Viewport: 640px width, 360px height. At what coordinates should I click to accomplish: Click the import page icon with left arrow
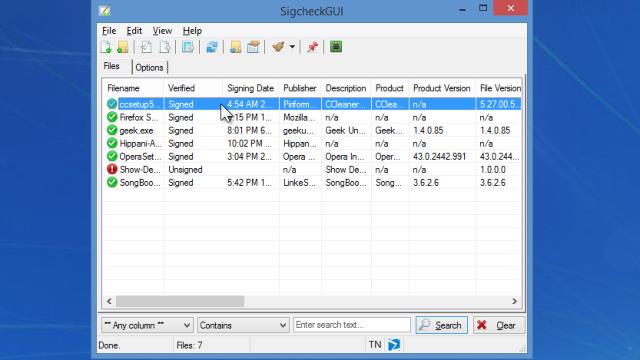146,47
